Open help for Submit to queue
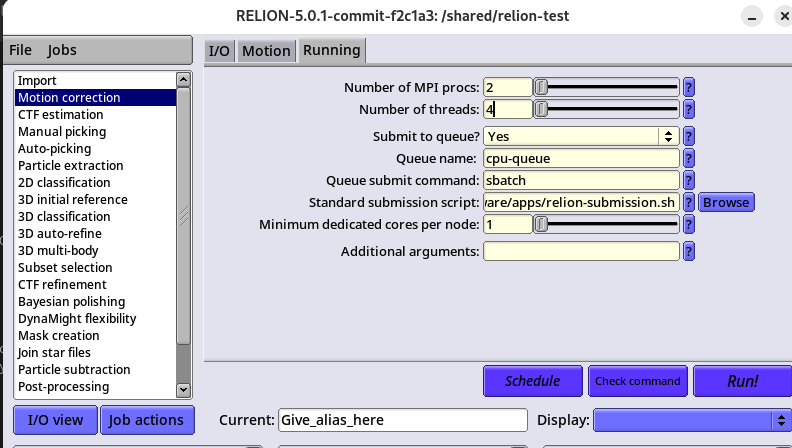 point(688,136)
